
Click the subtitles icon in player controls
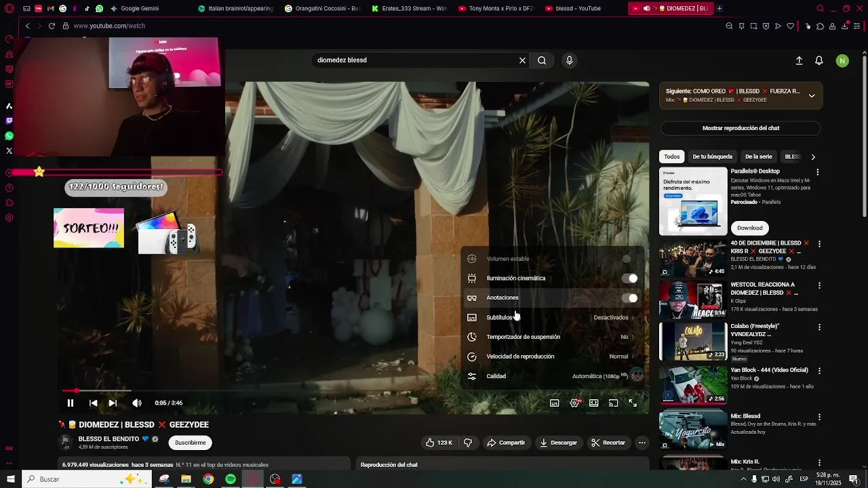pos(555,403)
